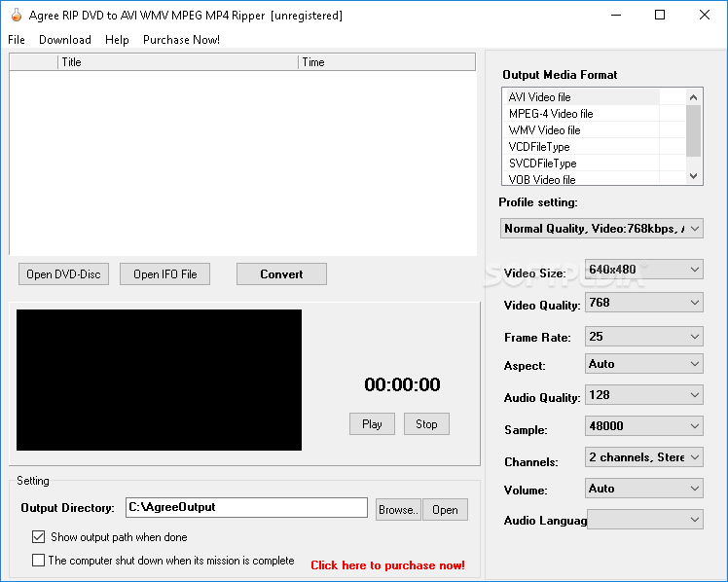This screenshot has width=728, height=582.
Task: Select VCDFileType output format
Action: 580,147
